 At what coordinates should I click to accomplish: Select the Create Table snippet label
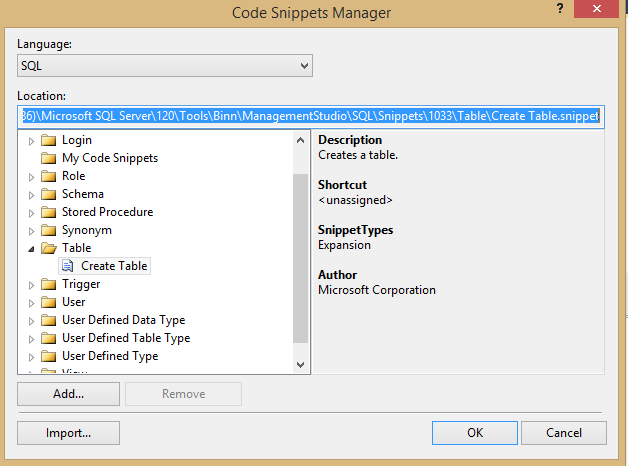click(114, 266)
